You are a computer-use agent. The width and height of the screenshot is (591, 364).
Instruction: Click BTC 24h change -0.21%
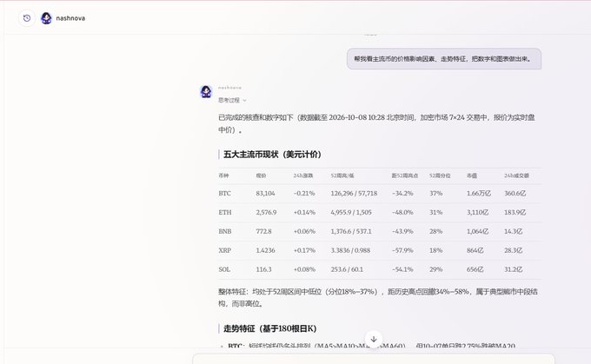304,194
